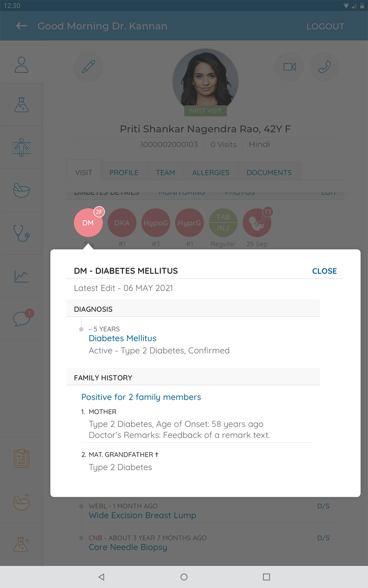Start a phone call with patient

click(x=324, y=67)
